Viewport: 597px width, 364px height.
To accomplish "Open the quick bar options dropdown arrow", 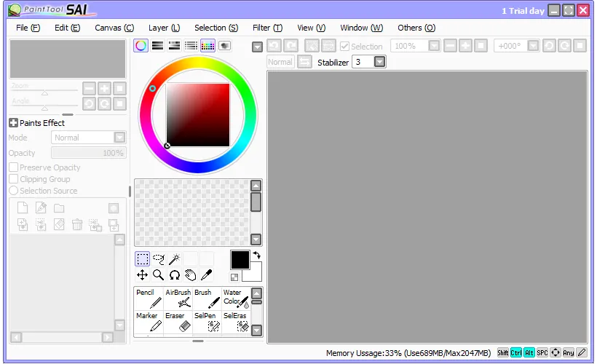I will coord(258,47).
